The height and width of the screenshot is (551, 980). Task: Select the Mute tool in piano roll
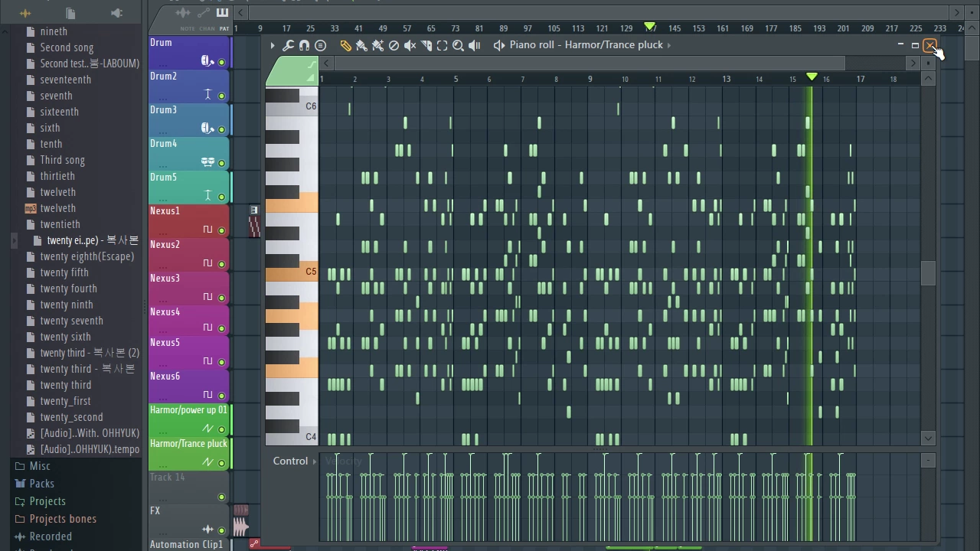click(x=410, y=46)
